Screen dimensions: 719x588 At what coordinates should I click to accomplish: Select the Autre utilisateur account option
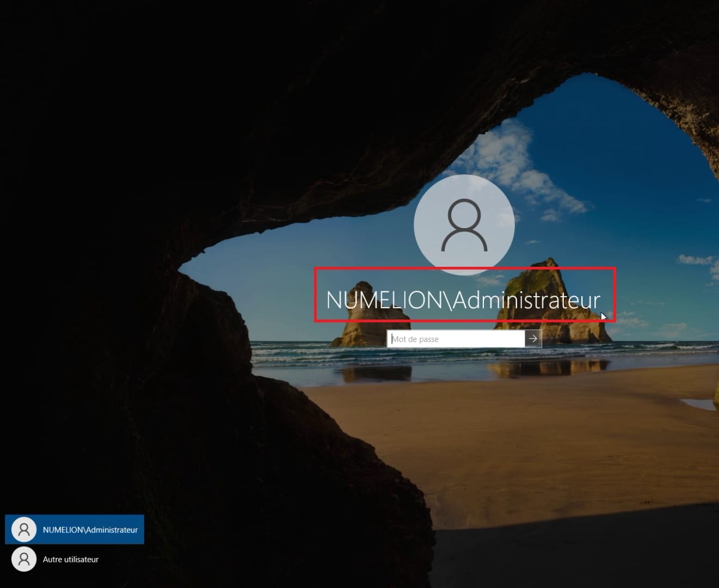pos(70,559)
